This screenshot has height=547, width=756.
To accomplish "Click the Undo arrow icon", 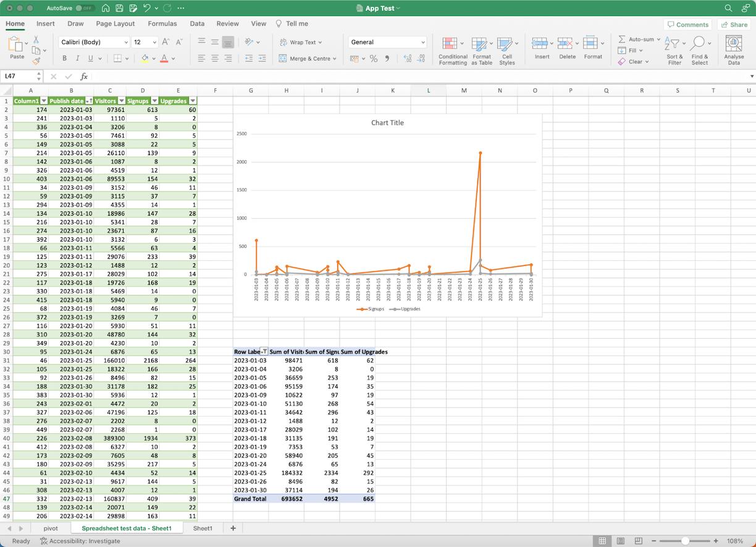I will click(x=147, y=8).
